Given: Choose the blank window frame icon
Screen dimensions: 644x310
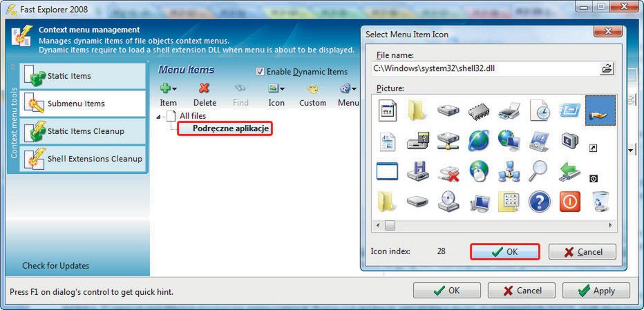Looking at the screenshot, I should click(388, 171).
